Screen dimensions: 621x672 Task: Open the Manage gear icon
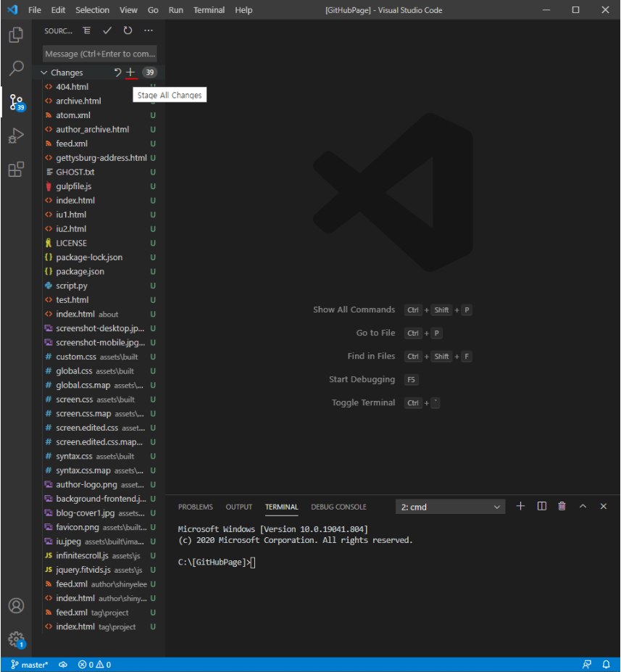(17, 639)
